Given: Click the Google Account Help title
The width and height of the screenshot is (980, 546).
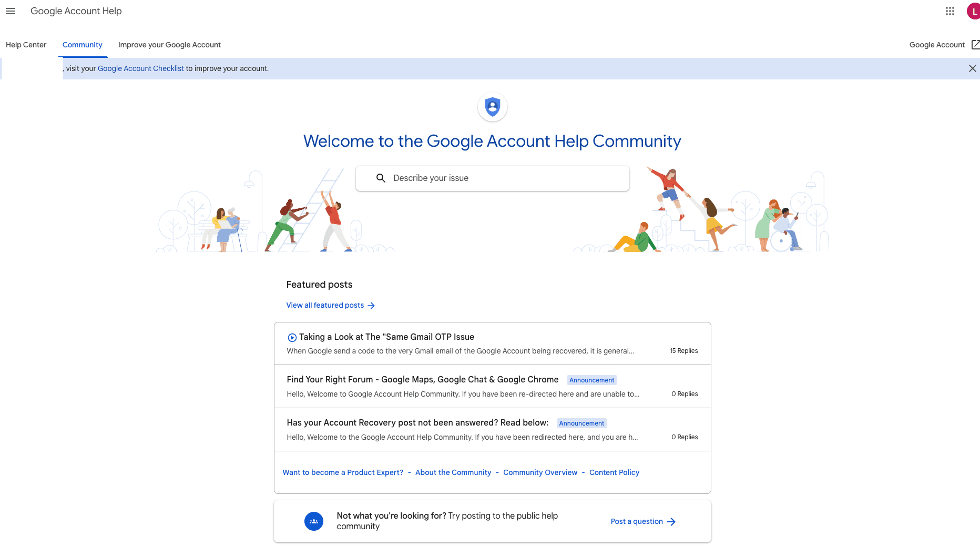Looking at the screenshot, I should 76,11.
